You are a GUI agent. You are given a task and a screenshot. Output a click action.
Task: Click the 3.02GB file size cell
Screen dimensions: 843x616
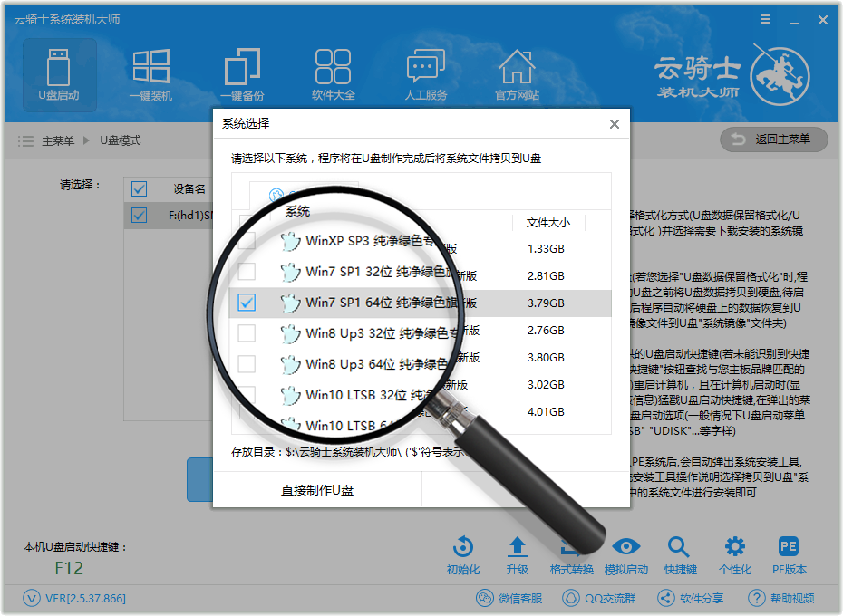pyautogui.click(x=546, y=385)
